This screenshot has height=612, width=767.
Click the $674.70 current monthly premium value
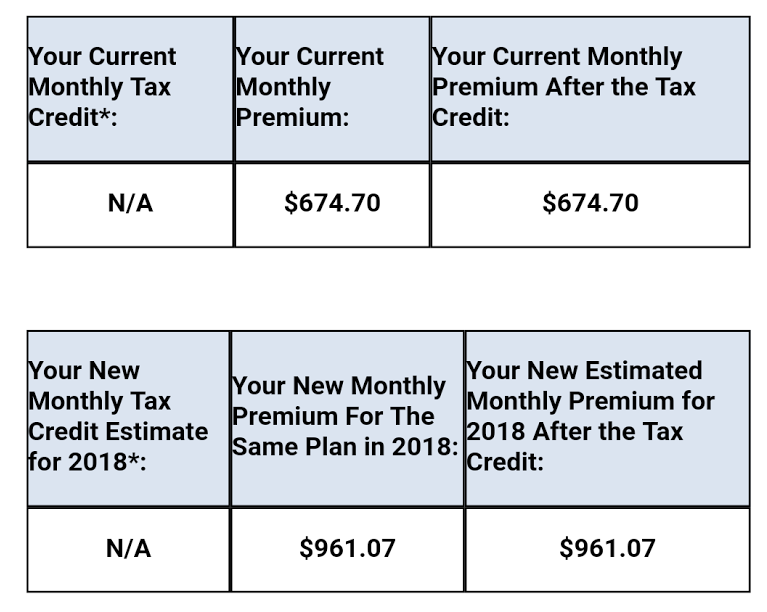[x=332, y=203]
